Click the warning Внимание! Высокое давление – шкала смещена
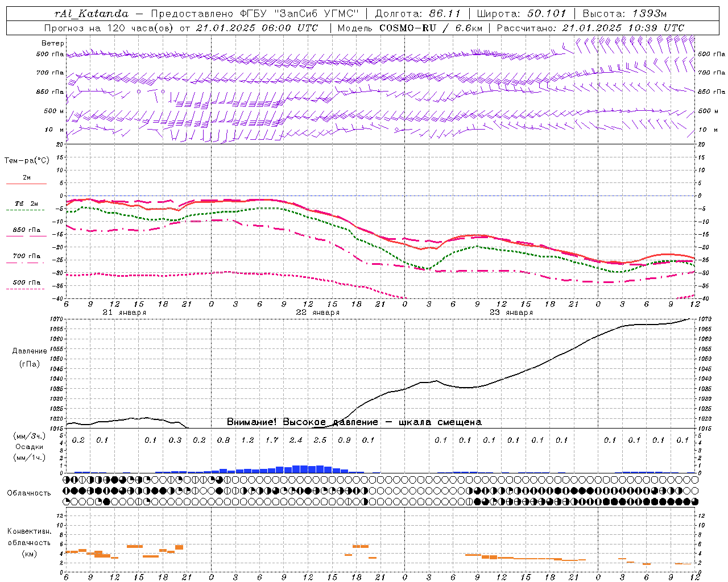Screen dimensions: 728x582 click(354, 422)
